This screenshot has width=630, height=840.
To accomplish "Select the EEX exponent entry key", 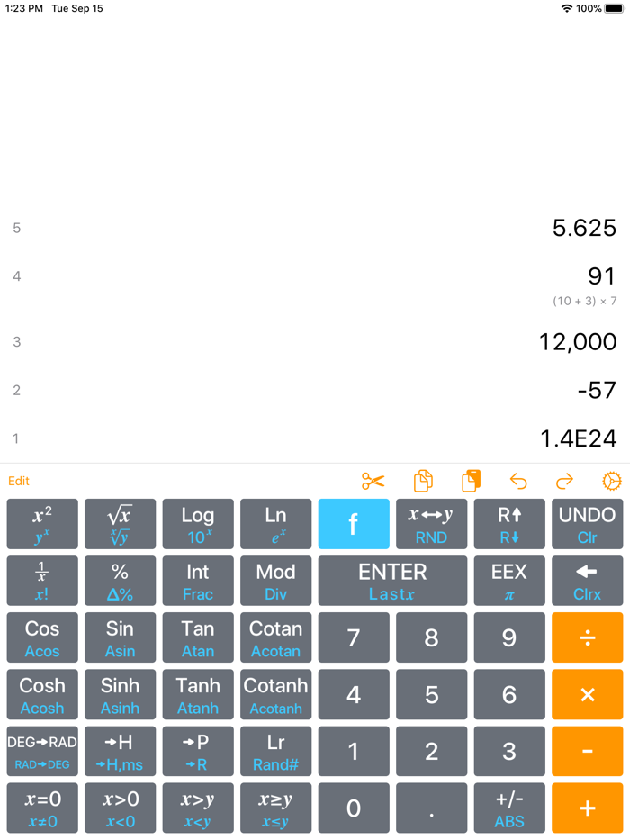I will (509, 581).
